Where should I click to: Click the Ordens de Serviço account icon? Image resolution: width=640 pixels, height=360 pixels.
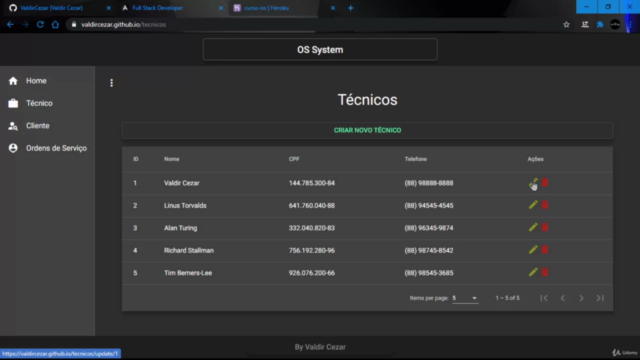point(13,148)
